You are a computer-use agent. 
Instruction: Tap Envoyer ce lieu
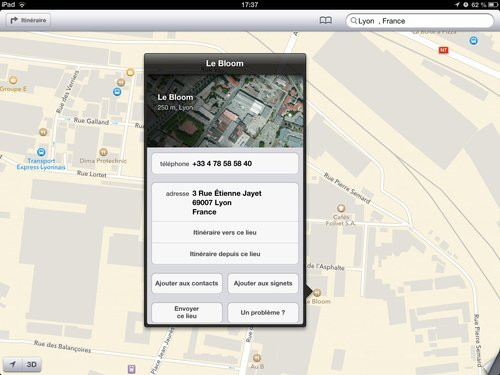(187, 312)
